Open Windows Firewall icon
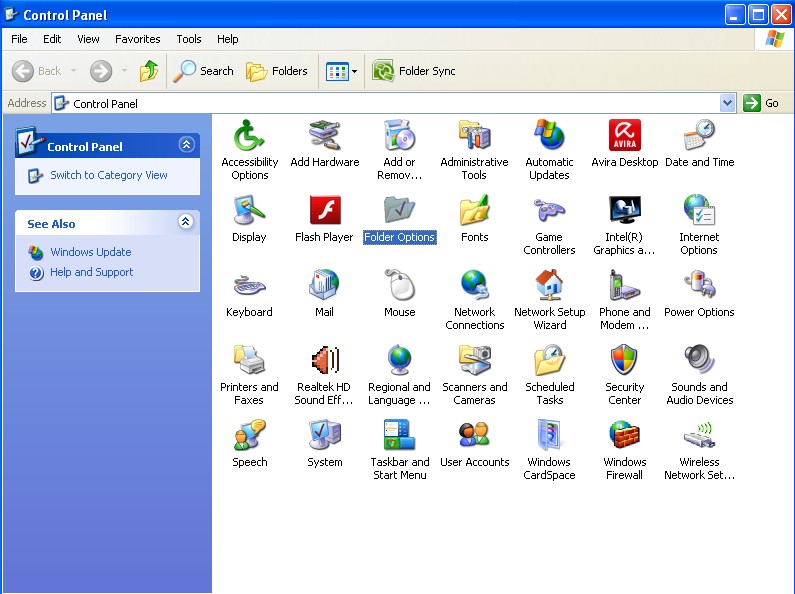This screenshot has height=594, width=795. coord(625,435)
